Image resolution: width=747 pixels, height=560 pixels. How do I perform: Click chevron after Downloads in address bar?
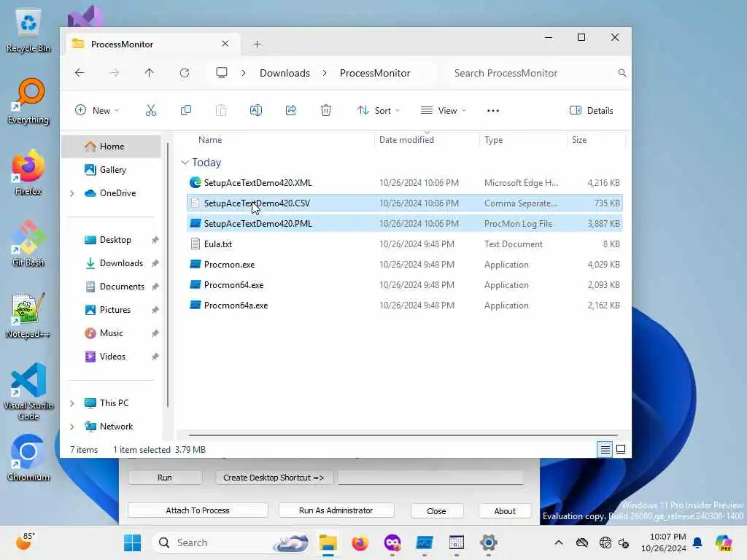[x=325, y=73]
